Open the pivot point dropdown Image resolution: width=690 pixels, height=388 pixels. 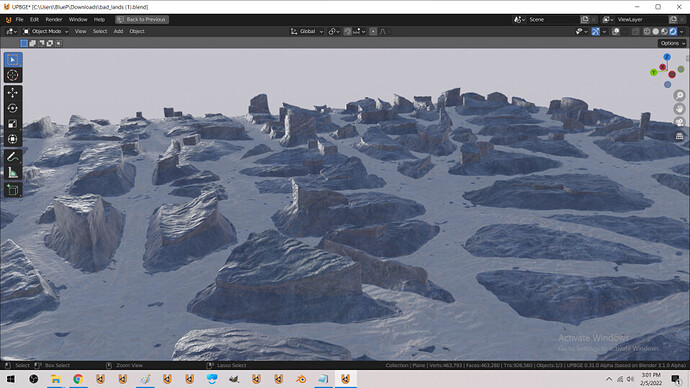pyautogui.click(x=334, y=31)
